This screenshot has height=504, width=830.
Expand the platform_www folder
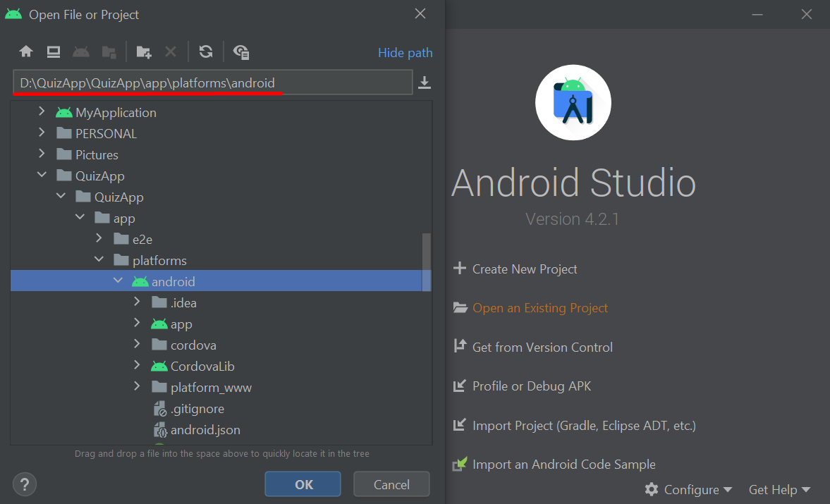(x=137, y=386)
